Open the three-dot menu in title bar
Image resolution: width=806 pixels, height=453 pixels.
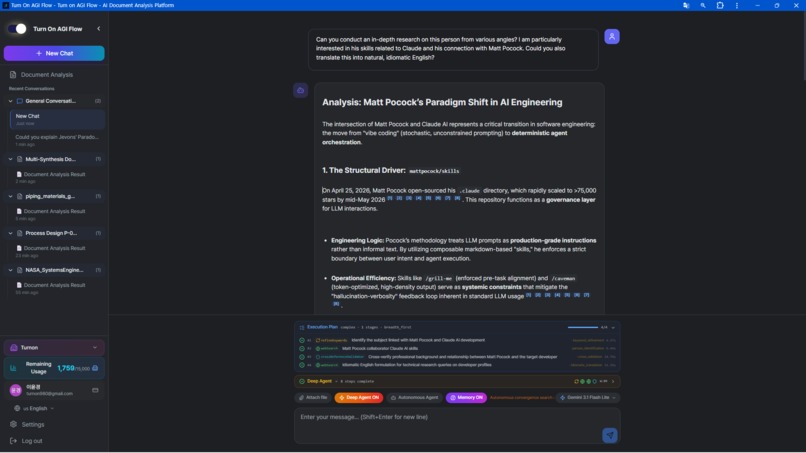pyautogui.click(x=737, y=5)
